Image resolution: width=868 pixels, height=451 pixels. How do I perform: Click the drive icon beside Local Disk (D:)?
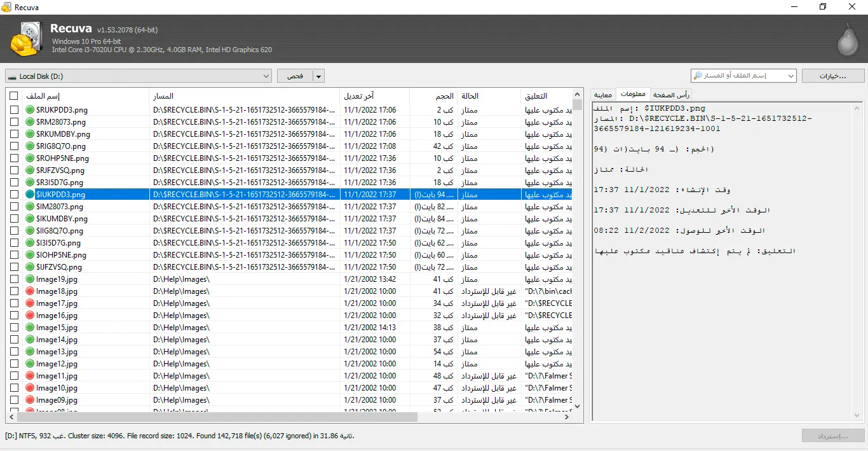pyautogui.click(x=12, y=76)
